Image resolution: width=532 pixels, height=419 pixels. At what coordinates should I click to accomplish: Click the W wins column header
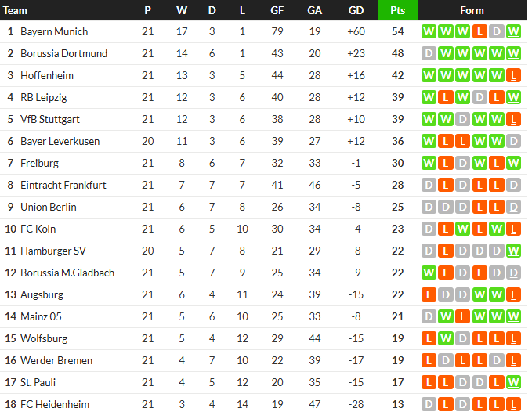182,10
